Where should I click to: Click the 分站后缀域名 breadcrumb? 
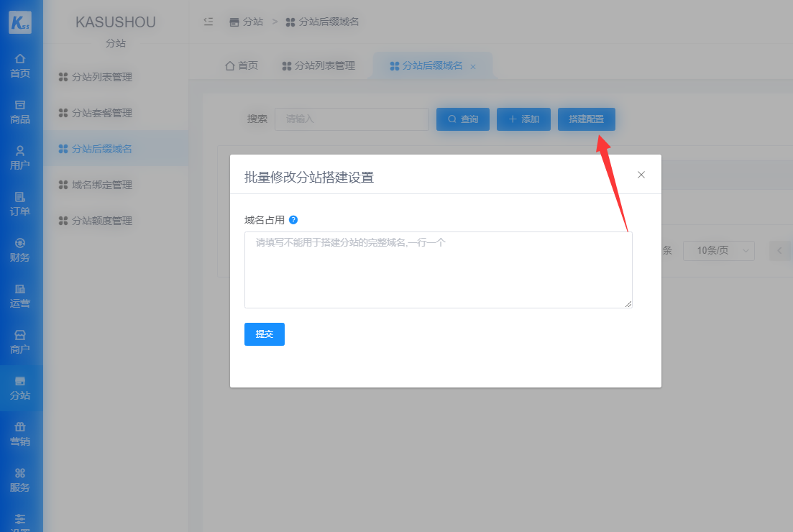322,22
